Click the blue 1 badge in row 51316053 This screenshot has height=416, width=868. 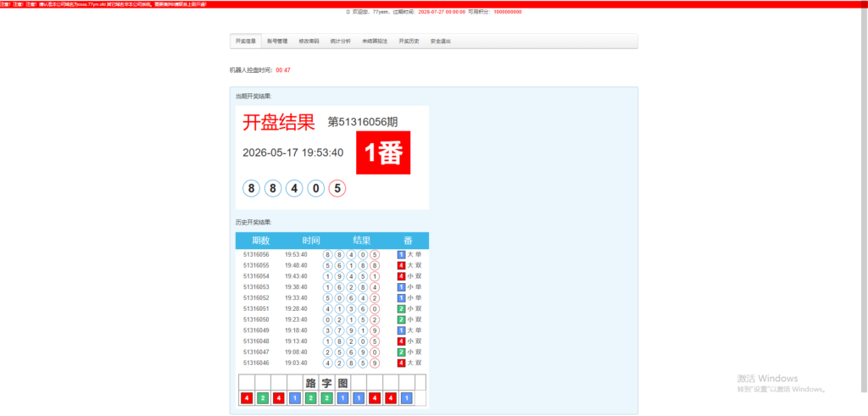pos(401,287)
